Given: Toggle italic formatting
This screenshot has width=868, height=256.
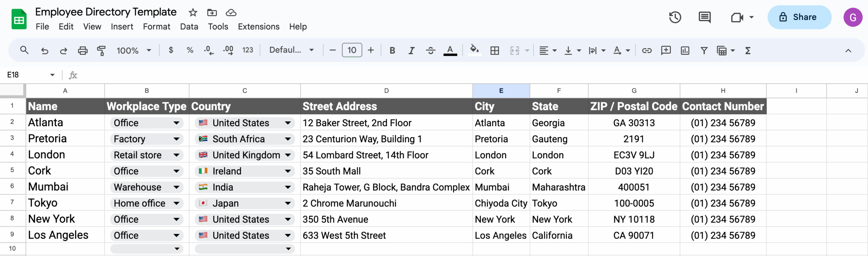Looking at the screenshot, I should (x=411, y=50).
